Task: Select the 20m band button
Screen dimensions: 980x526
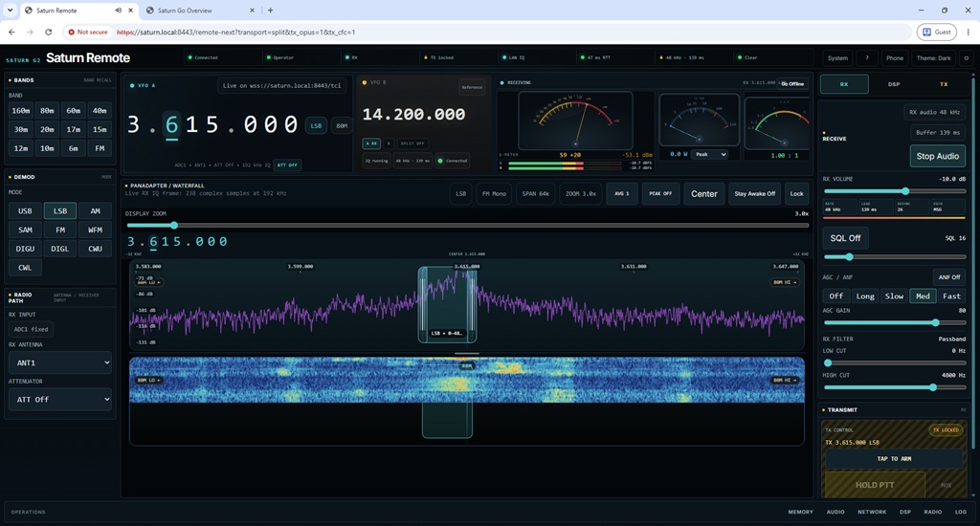Action: pos(47,129)
